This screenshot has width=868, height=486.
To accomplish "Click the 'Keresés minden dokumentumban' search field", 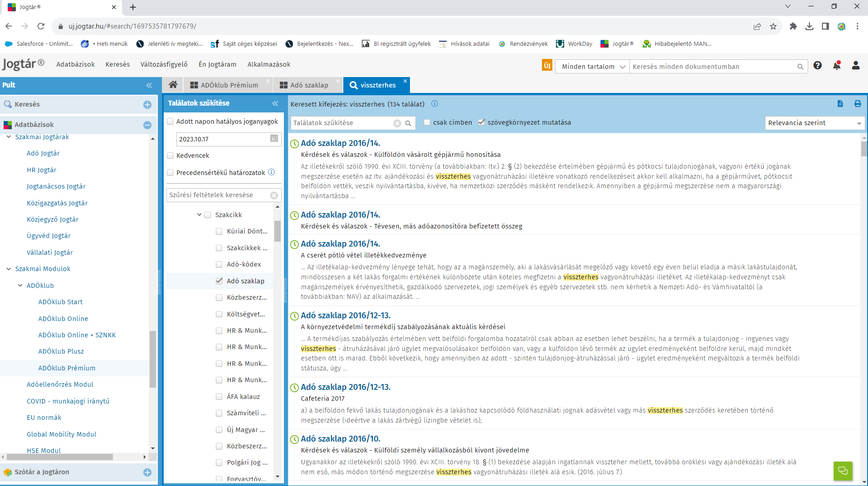I will coord(712,67).
